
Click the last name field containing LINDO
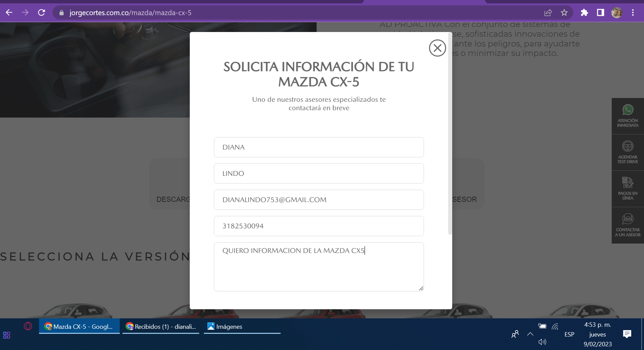(x=319, y=173)
